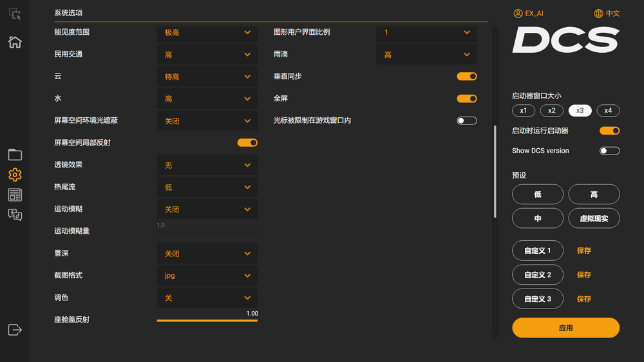Apply the 虚拟现实 preset
The height and width of the screenshot is (362, 644).
[x=594, y=218]
